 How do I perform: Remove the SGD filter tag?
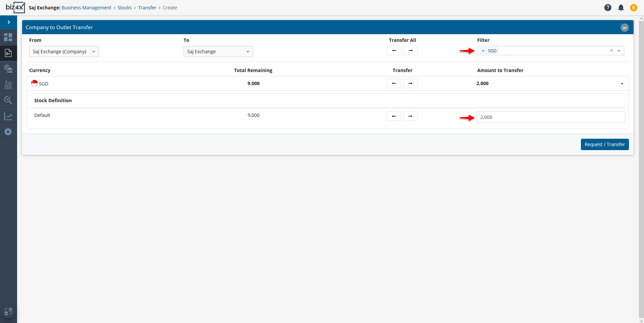point(483,51)
